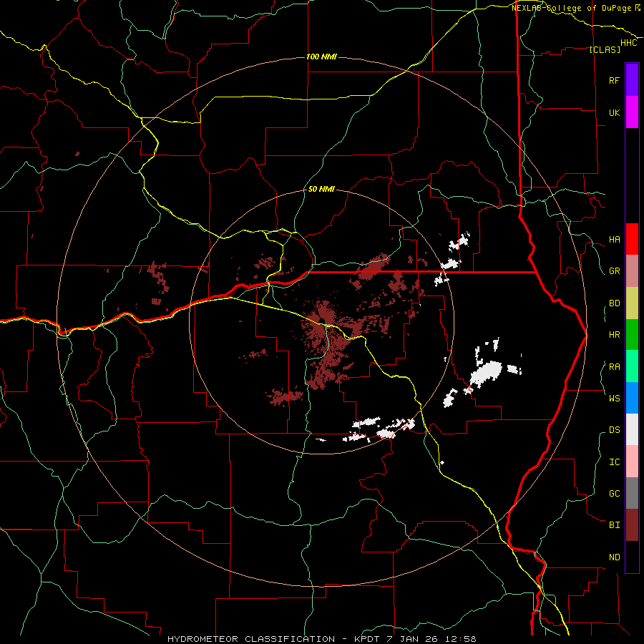644x644 pixels.
Task: Click the UK magenta legend swatch
Action: 632,112
